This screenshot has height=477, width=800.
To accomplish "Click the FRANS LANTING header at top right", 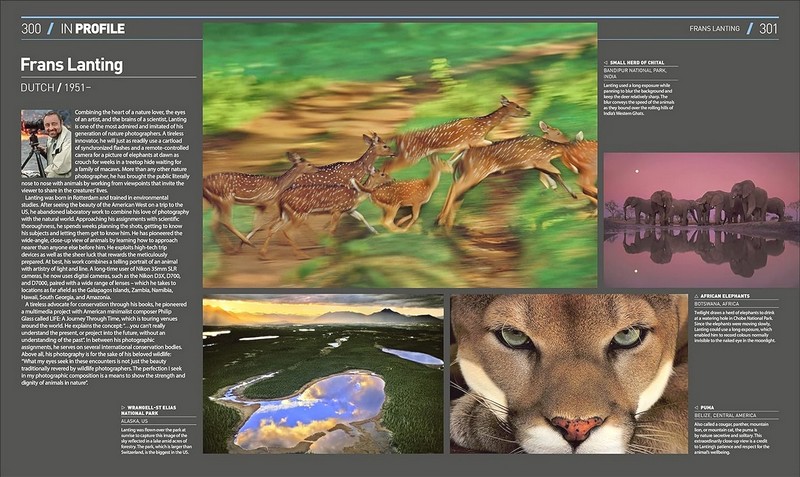I will 714,28.
